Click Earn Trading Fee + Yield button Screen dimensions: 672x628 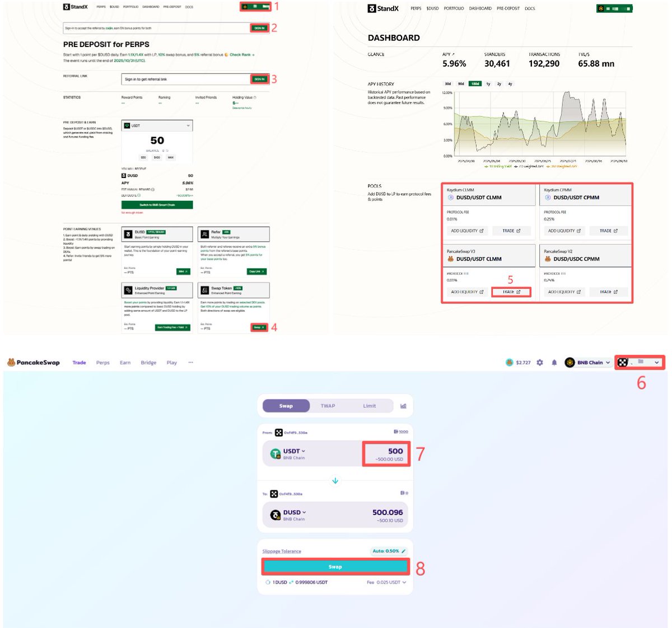pyautogui.click(x=172, y=327)
